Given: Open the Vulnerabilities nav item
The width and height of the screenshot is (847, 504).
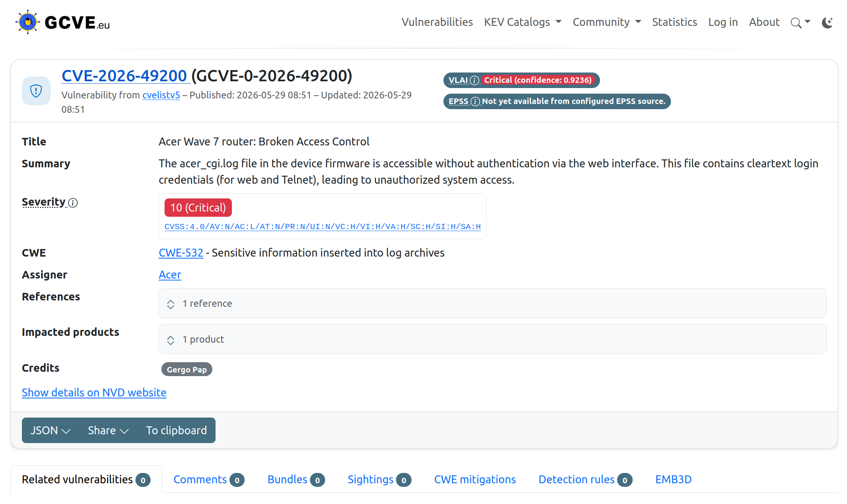Looking at the screenshot, I should pyautogui.click(x=437, y=22).
